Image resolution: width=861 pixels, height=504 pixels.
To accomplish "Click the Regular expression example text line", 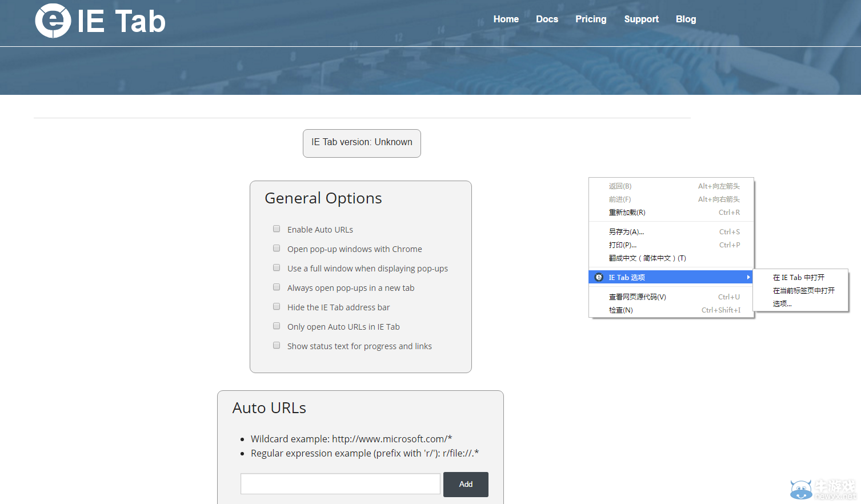I will 365,453.
